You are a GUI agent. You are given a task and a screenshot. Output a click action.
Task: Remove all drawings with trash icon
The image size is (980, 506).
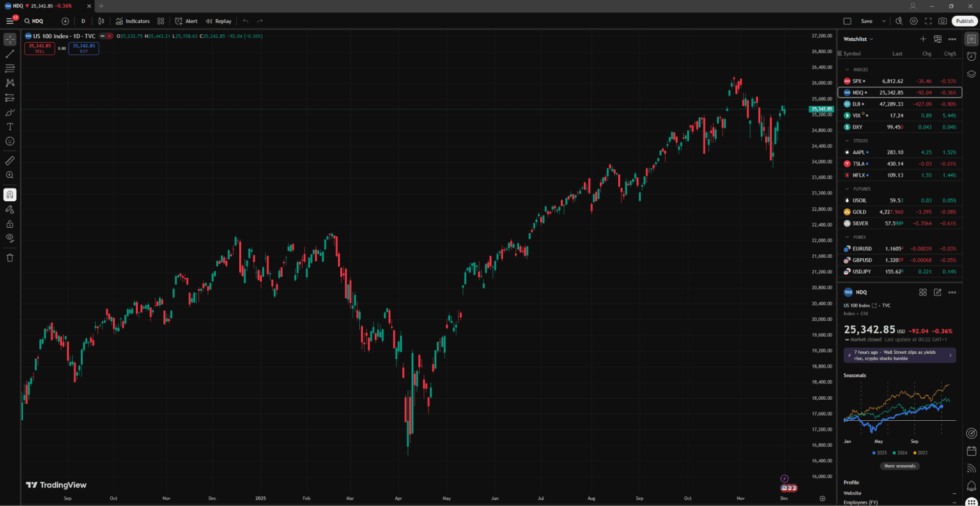(x=10, y=257)
